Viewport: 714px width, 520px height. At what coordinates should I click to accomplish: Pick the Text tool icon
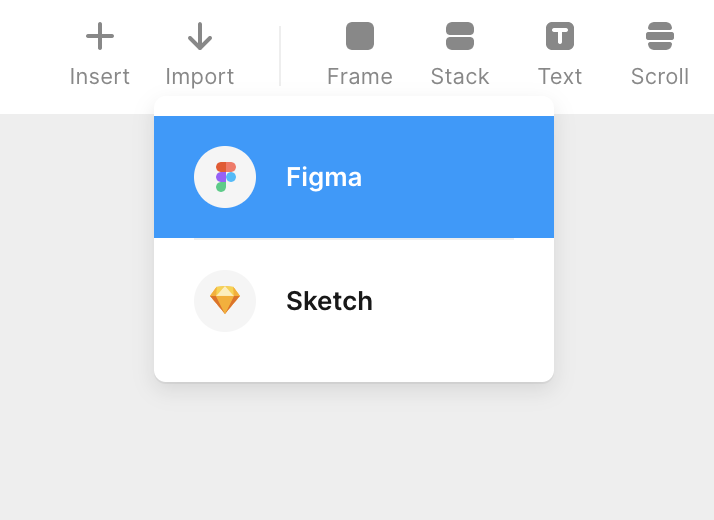[x=560, y=37]
